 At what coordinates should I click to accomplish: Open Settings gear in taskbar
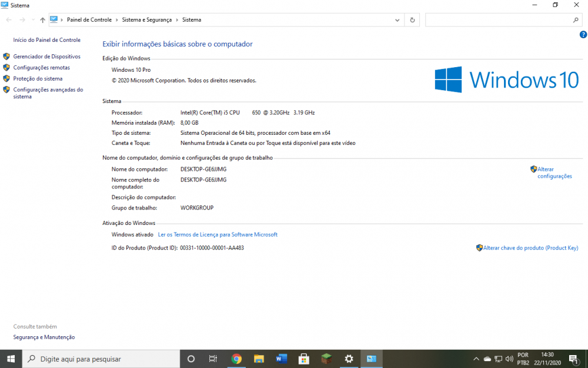pyautogui.click(x=349, y=359)
